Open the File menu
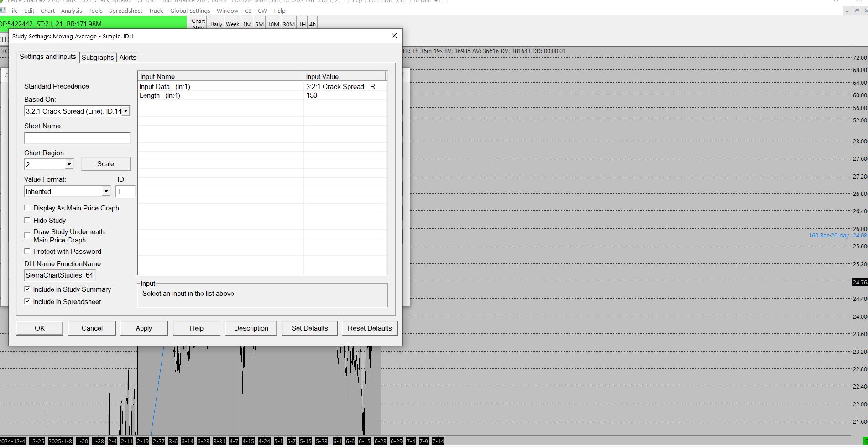 click(x=13, y=11)
